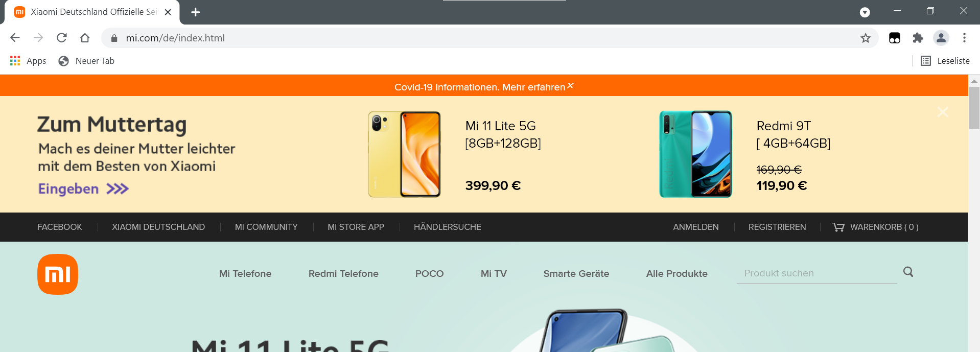980x352 pixels.
Task: Open the POCO navigation item
Action: click(429, 274)
